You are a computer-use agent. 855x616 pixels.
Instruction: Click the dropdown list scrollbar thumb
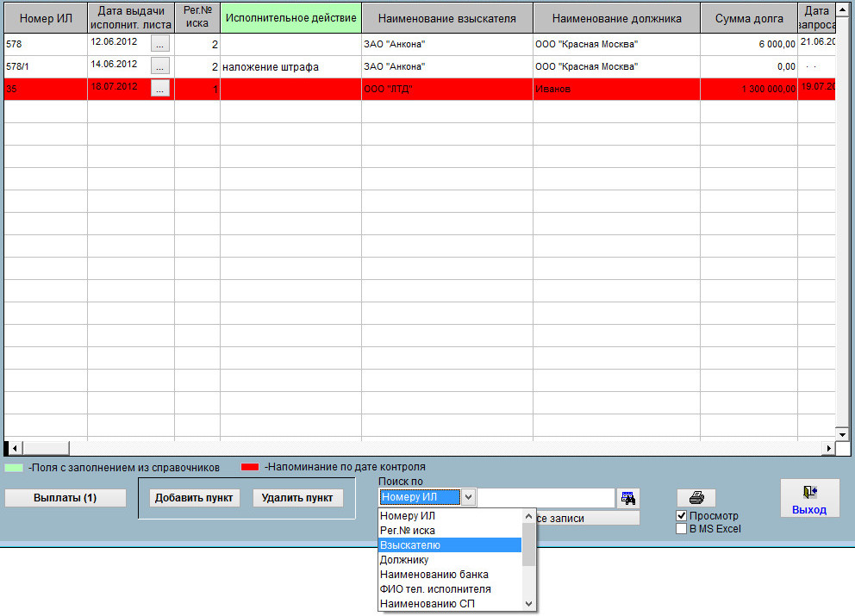click(528, 544)
